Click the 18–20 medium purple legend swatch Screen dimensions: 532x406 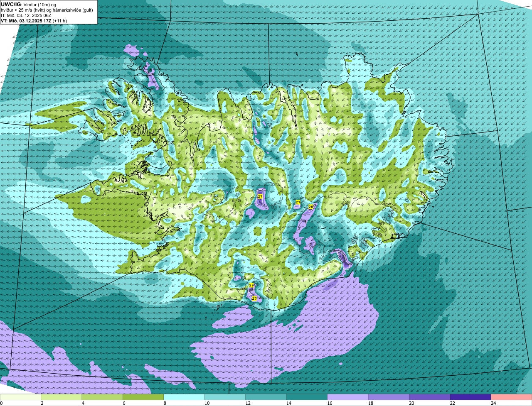389,397
